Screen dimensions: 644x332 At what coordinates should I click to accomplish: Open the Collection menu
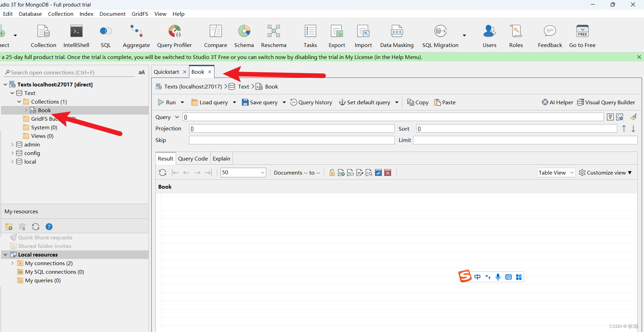tap(61, 14)
